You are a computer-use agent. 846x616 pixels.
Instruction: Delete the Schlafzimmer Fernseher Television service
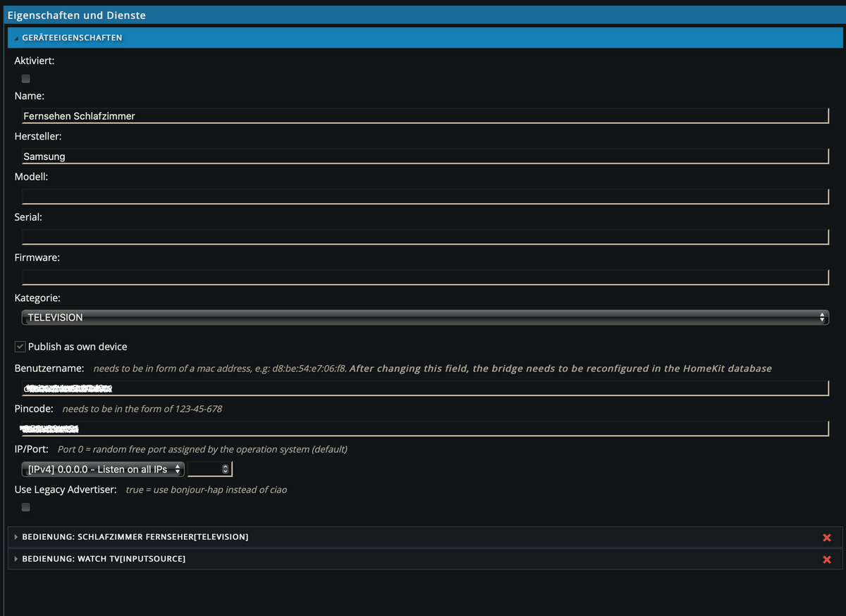826,537
